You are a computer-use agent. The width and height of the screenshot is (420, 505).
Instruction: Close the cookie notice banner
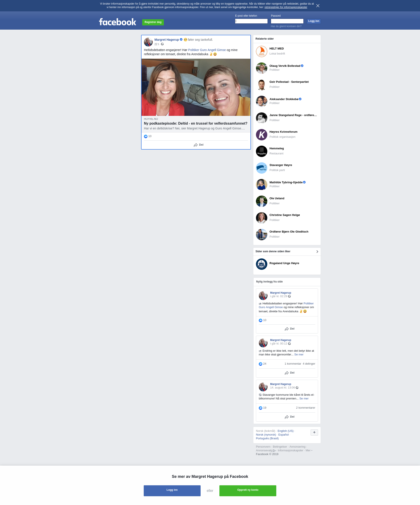tap(318, 5)
